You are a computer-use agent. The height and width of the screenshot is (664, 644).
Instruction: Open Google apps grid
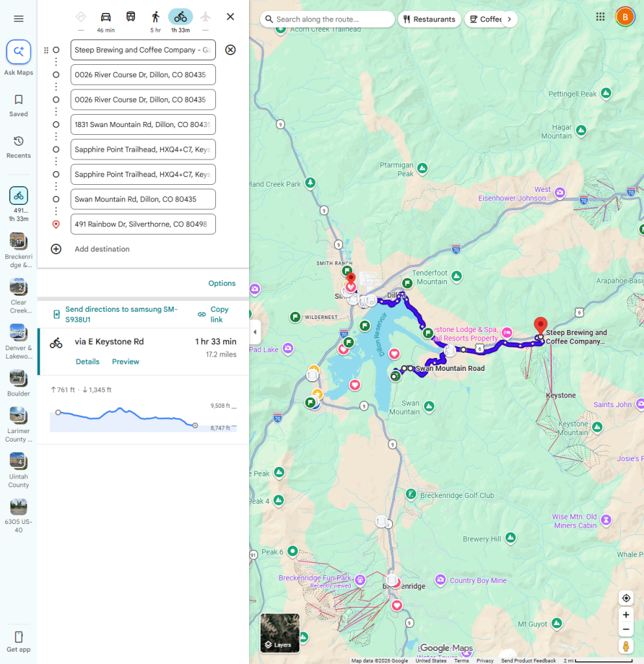[600, 17]
